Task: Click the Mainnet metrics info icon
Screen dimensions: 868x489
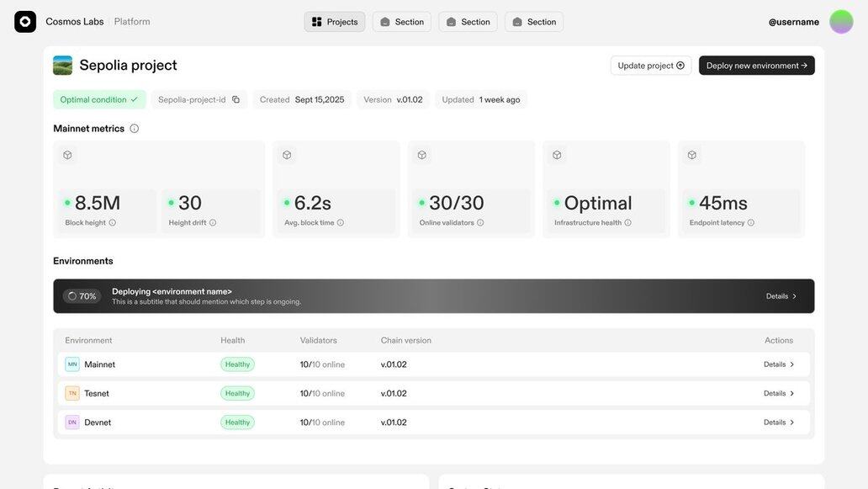Action: point(135,129)
